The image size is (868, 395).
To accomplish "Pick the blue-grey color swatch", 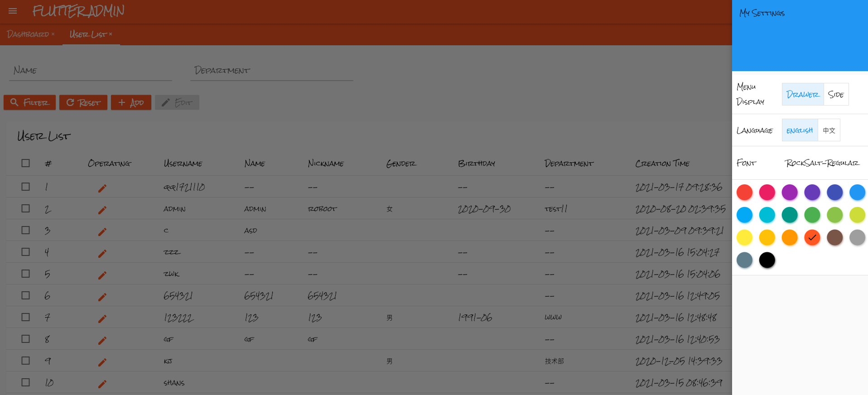I will tap(744, 260).
